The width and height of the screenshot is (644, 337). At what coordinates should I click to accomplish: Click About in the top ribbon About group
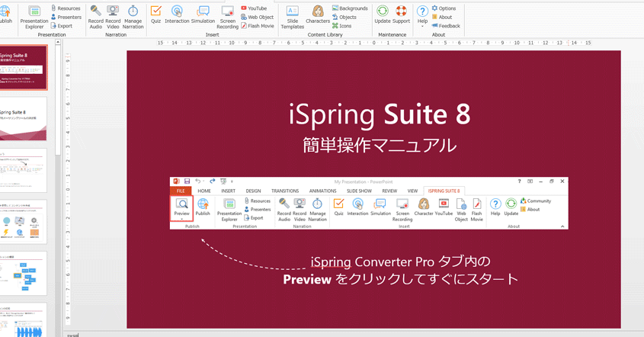point(442,17)
